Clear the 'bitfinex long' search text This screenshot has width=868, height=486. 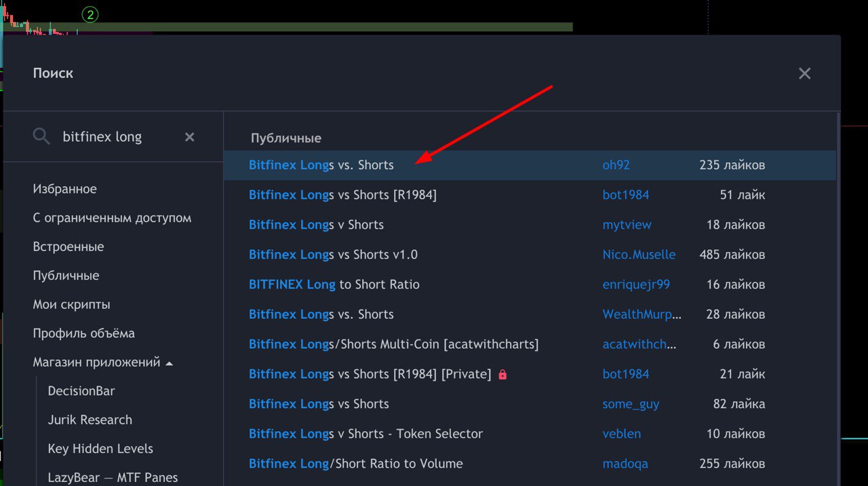[189, 137]
